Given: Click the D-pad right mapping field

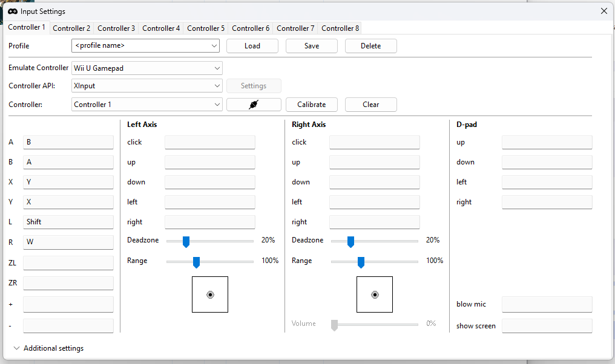Looking at the screenshot, I should point(547,202).
